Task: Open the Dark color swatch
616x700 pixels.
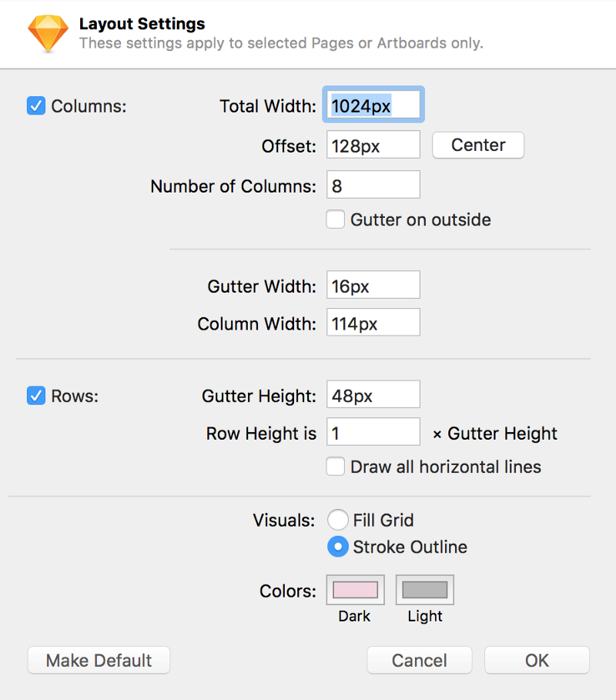Action: 355,590
